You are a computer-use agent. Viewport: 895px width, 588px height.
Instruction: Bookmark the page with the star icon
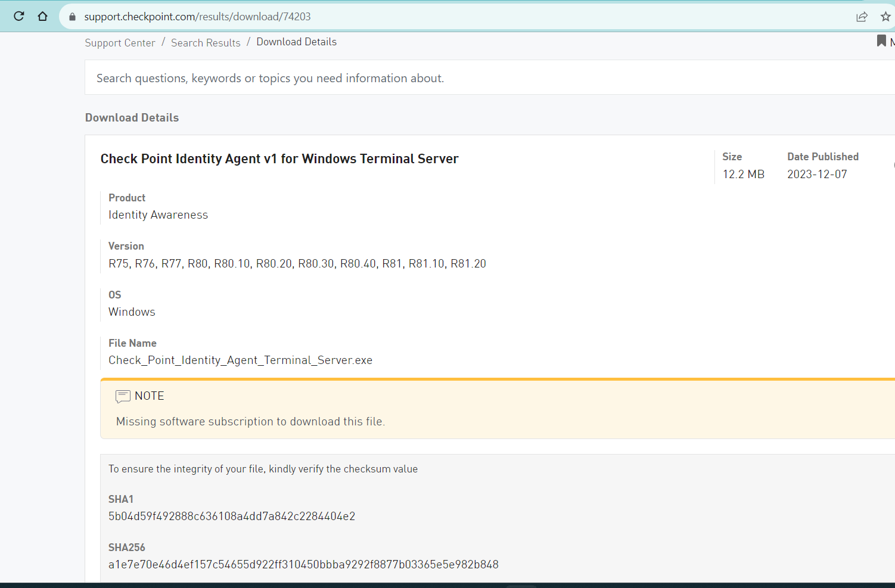point(886,17)
